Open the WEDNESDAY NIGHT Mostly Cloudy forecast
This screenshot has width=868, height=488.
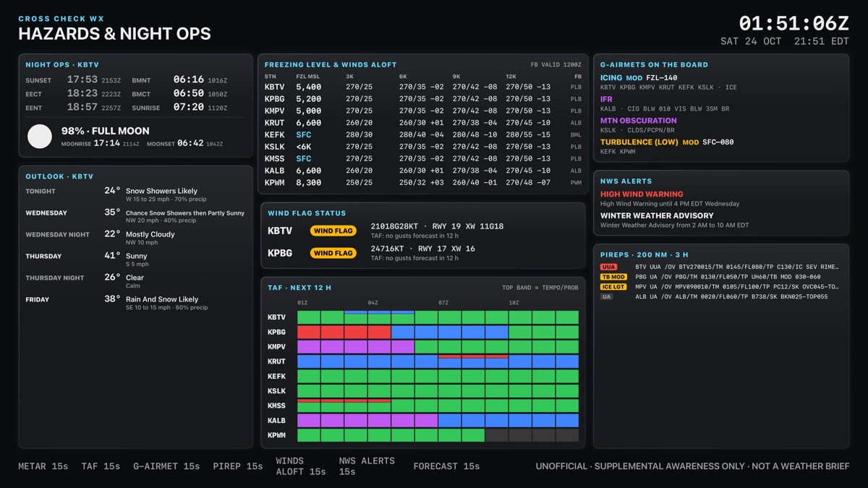tap(136, 238)
